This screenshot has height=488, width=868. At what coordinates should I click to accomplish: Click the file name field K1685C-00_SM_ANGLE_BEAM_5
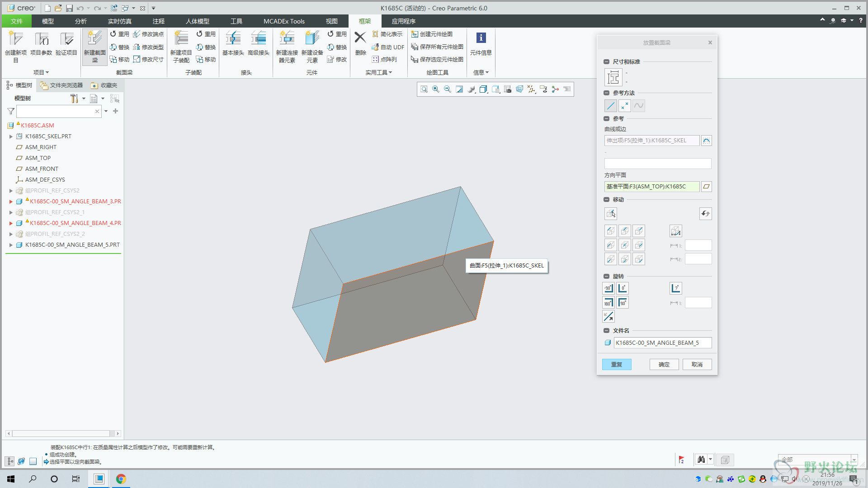pyautogui.click(x=663, y=343)
